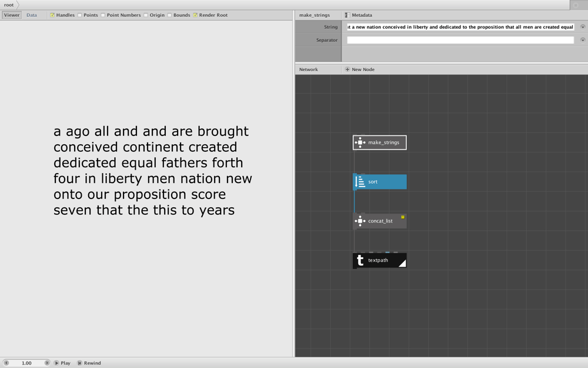Select the make_strings node label

click(x=383, y=142)
